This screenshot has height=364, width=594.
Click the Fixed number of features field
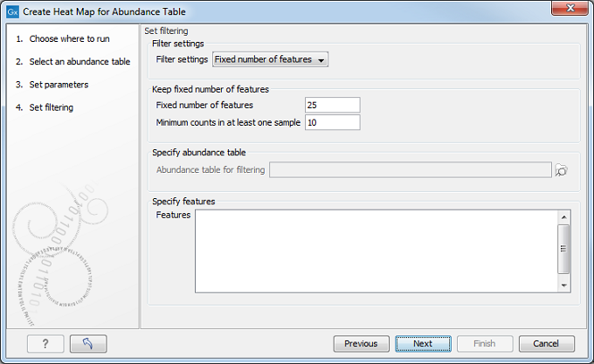point(333,105)
